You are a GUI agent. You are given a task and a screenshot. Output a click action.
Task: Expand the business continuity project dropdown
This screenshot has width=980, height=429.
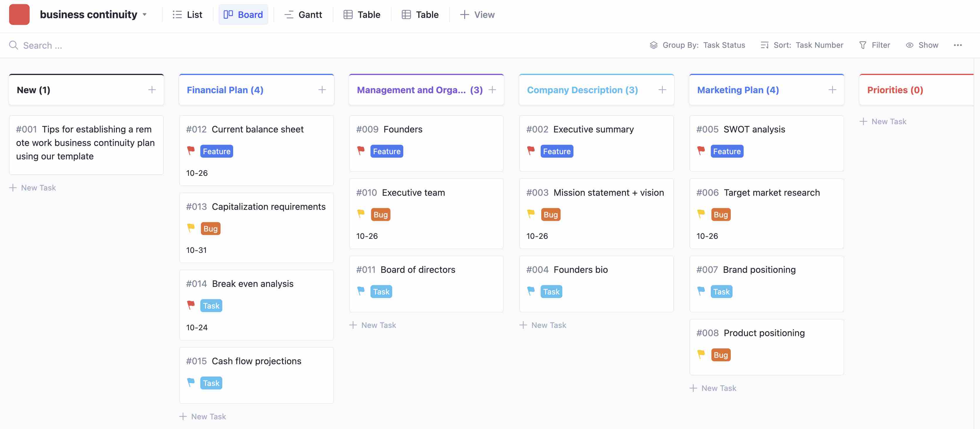coord(145,14)
